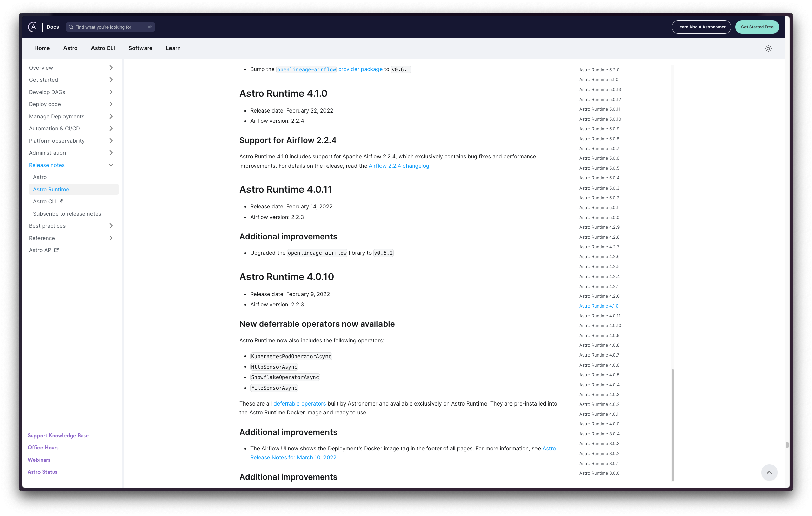The image size is (812, 516).
Task: Collapse the Release notes chevron
Action: (111, 165)
